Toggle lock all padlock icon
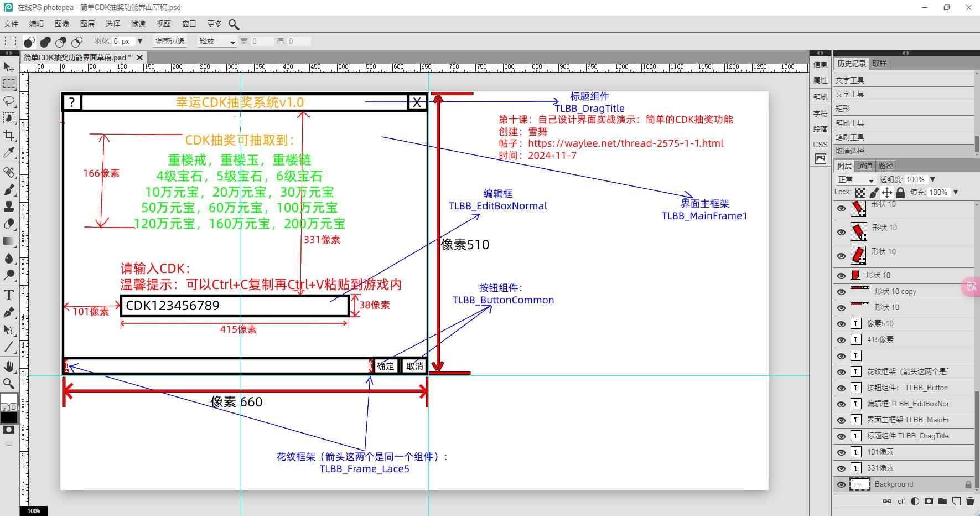980x516 pixels. click(900, 193)
